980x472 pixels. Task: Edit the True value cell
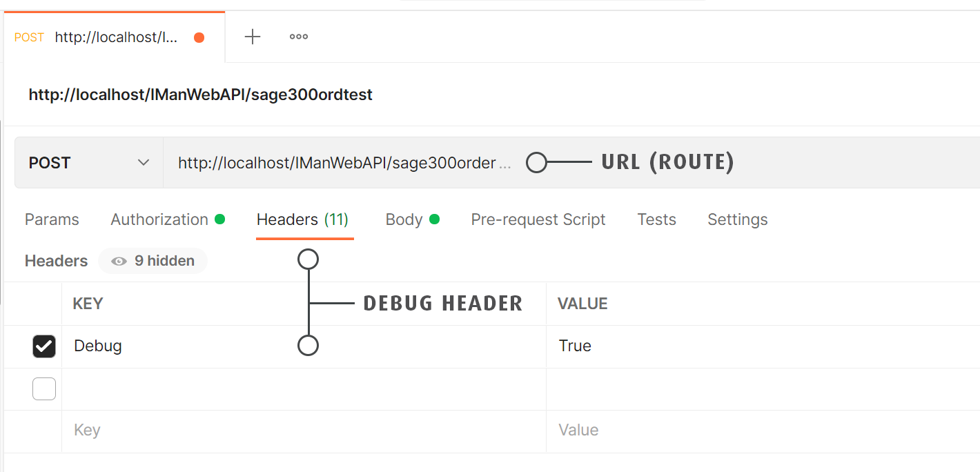pos(690,346)
